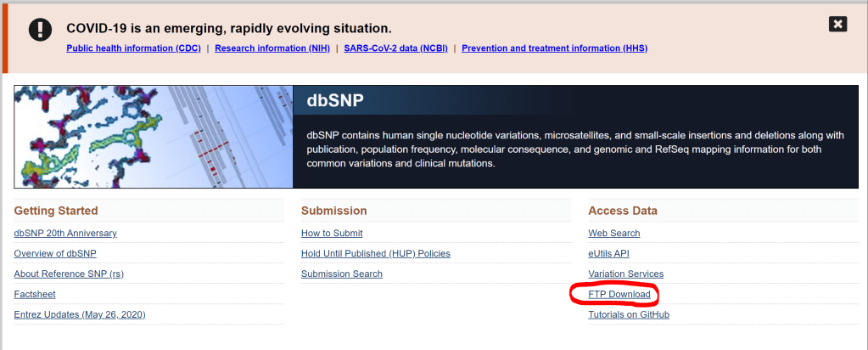The height and width of the screenshot is (350, 868).
Task: Open About Reference SNP (rs)
Action: coord(69,274)
